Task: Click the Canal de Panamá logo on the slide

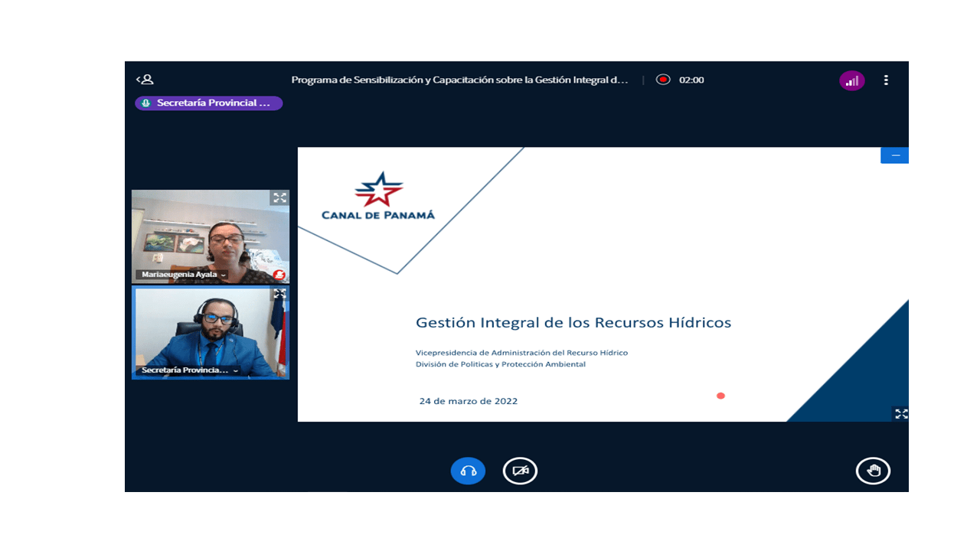Action: (378, 196)
